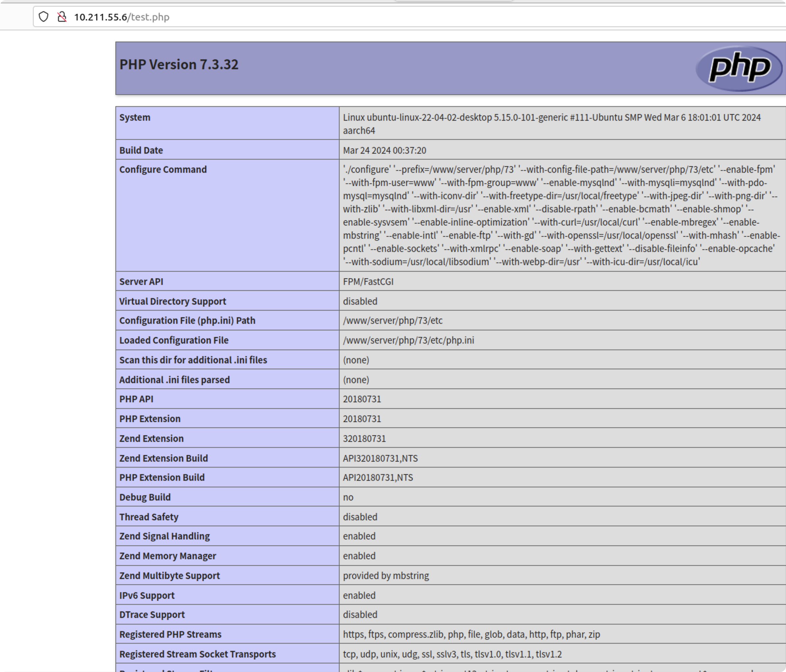The image size is (786, 672).
Task: Click the Zend Multibyte Support mbstring value
Action: pyautogui.click(x=386, y=576)
